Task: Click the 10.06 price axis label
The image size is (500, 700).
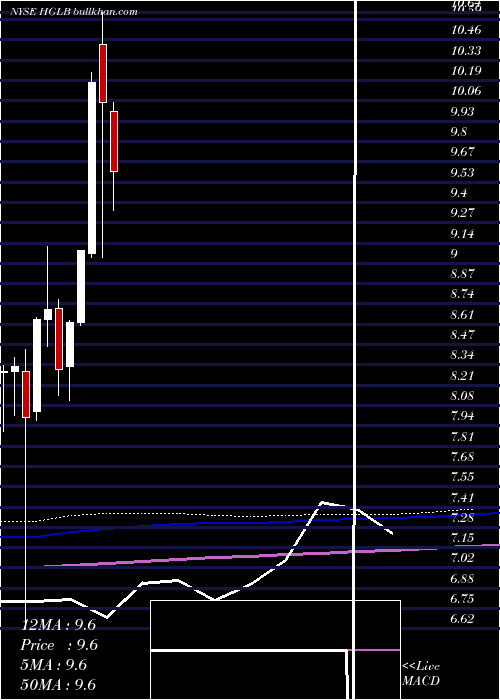Action: 466,91
